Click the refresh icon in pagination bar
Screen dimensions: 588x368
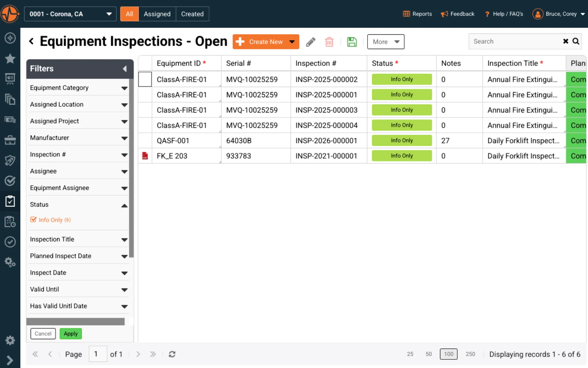[x=172, y=354]
